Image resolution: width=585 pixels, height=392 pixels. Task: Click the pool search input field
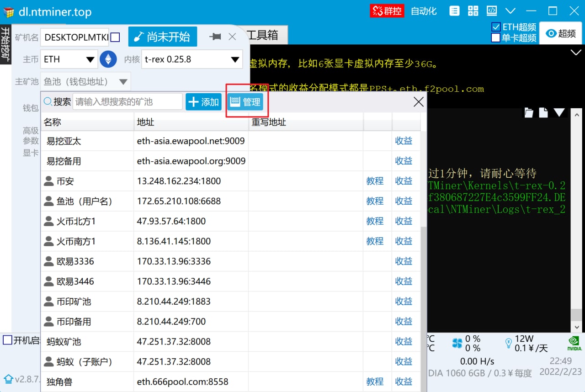pyautogui.click(x=128, y=102)
